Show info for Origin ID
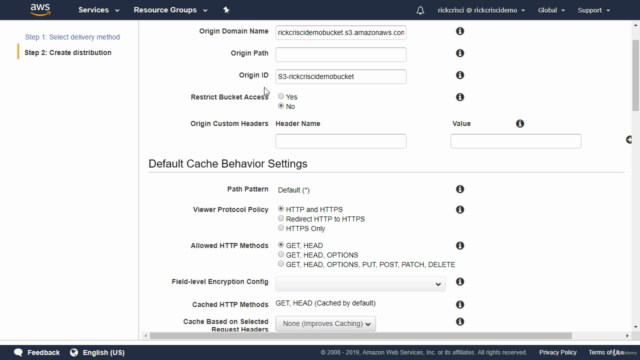 pos(460,75)
